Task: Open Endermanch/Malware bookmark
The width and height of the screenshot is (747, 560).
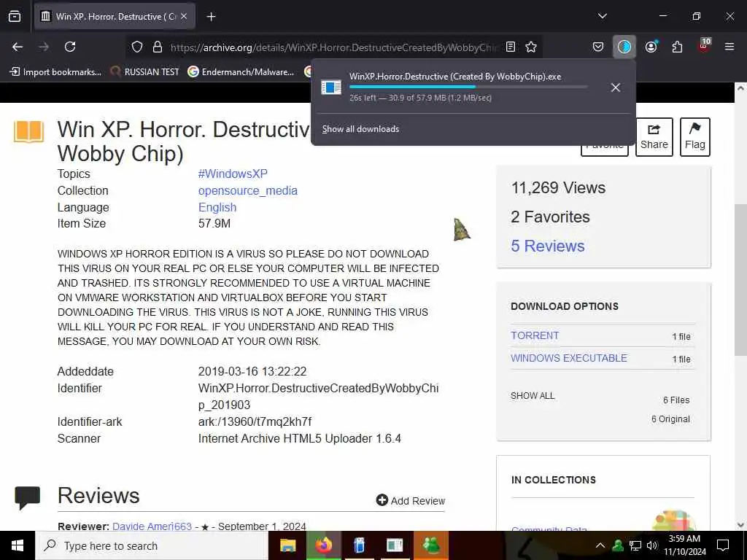Action: (x=241, y=72)
